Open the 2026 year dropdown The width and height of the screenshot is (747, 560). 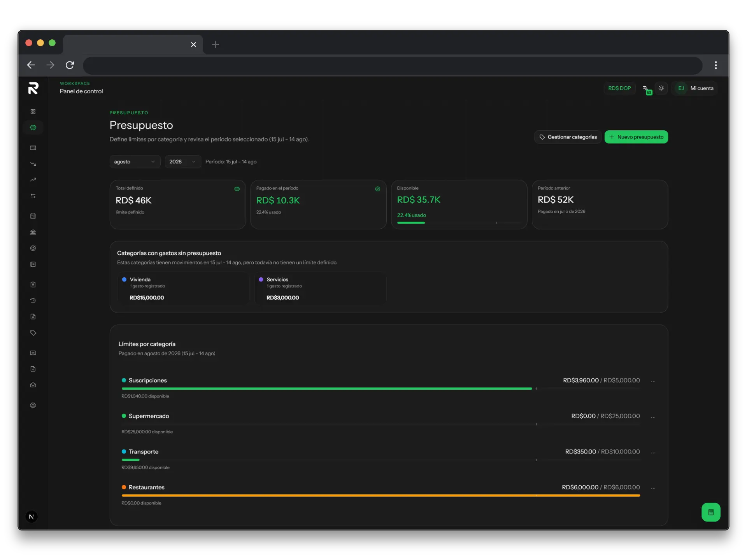pyautogui.click(x=182, y=162)
